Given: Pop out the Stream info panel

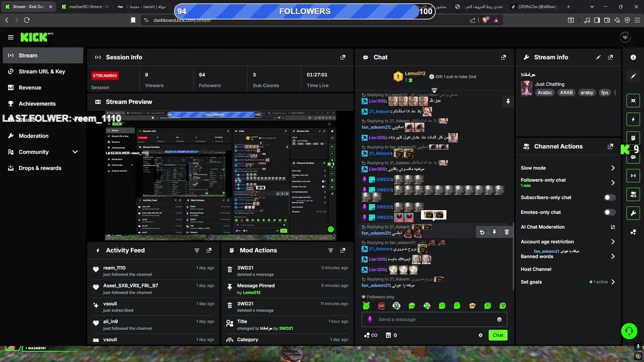Looking at the screenshot, I should (x=610, y=57).
